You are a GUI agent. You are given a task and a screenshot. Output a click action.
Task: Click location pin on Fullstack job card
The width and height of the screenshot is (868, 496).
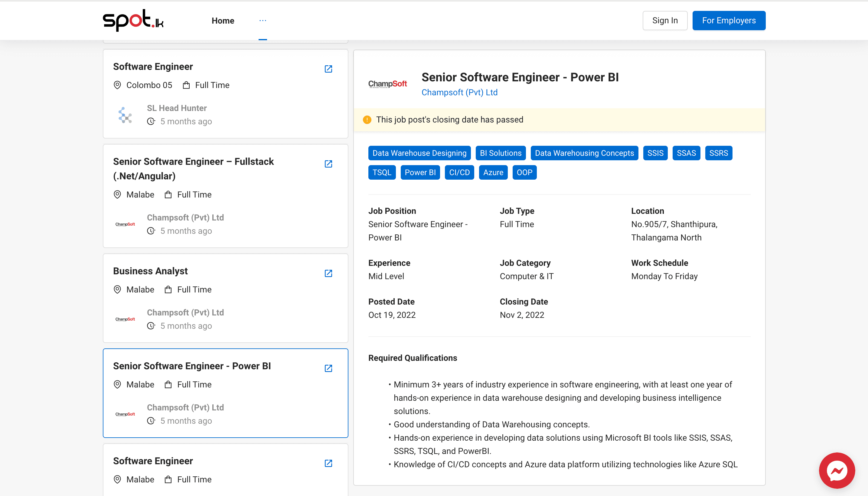(117, 195)
